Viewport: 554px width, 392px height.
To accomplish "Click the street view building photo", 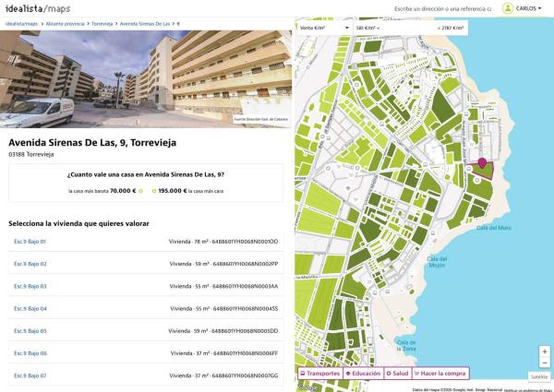I will (x=146, y=79).
